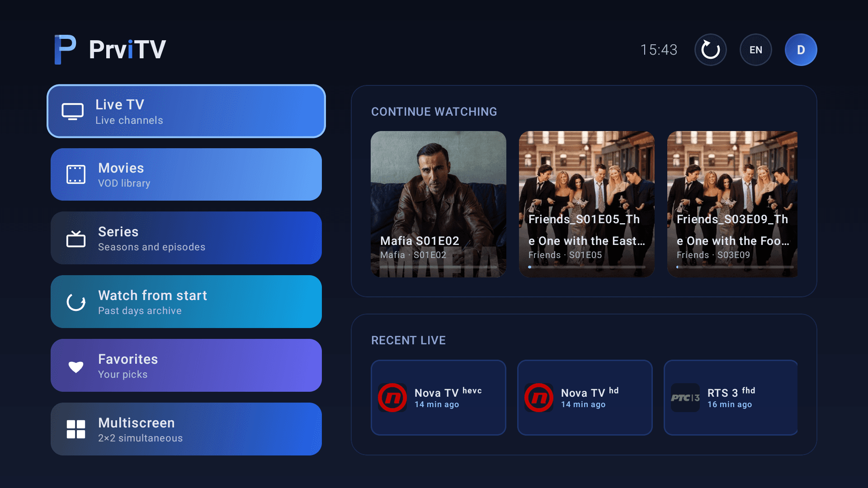
Task: Tune to Nova TV hevc channel
Action: coord(439,398)
